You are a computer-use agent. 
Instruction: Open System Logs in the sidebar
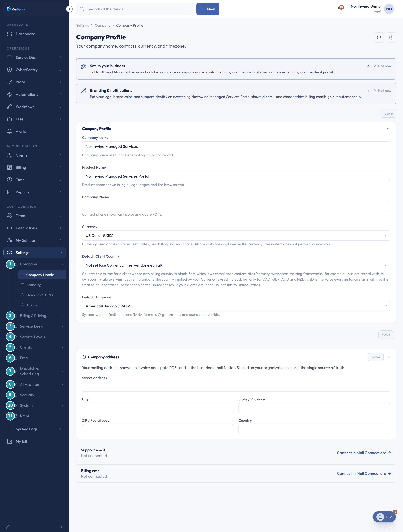click(35, 429)
